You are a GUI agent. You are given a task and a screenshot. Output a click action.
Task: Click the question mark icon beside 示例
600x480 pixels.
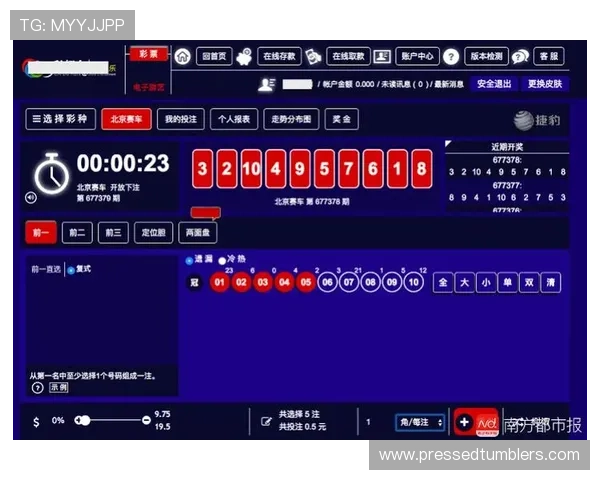click(38, 387)
